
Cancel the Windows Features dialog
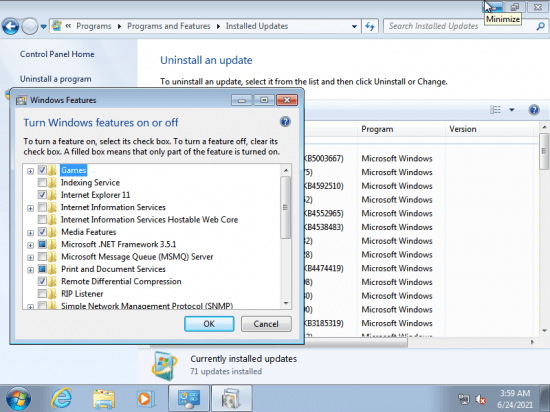(x=266, y=324)
